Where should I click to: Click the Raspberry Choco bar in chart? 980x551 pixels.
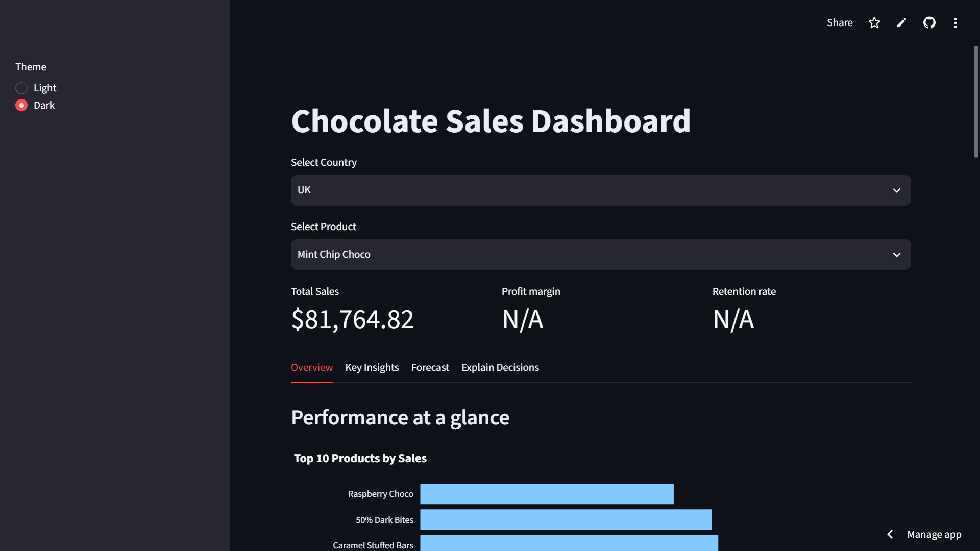(x=547, y=494)
